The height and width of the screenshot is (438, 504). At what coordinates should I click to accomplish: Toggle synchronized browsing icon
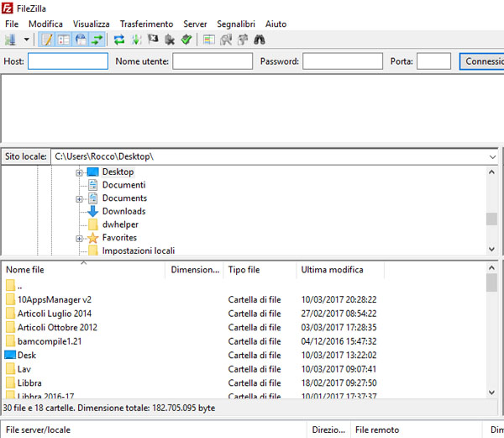243,40
